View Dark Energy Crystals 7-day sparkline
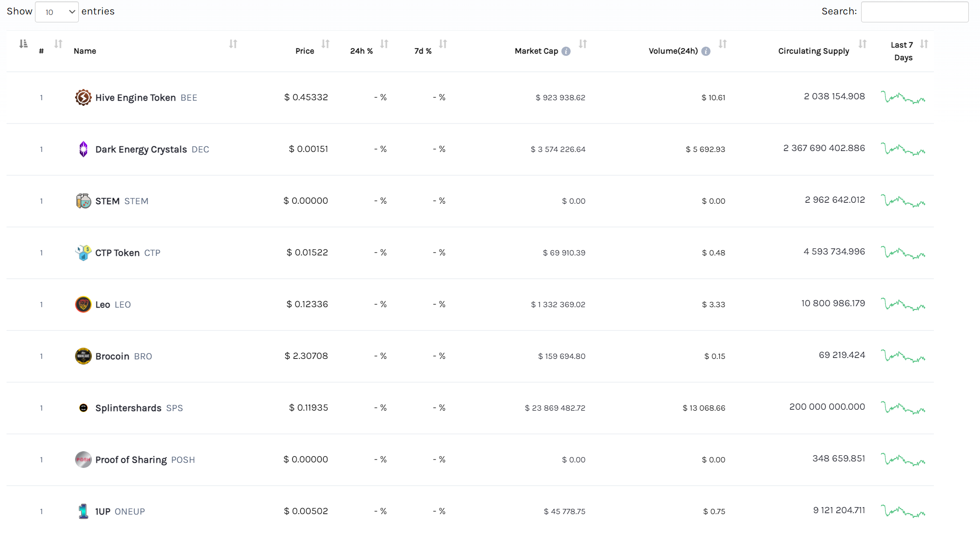 coord(903,149)
